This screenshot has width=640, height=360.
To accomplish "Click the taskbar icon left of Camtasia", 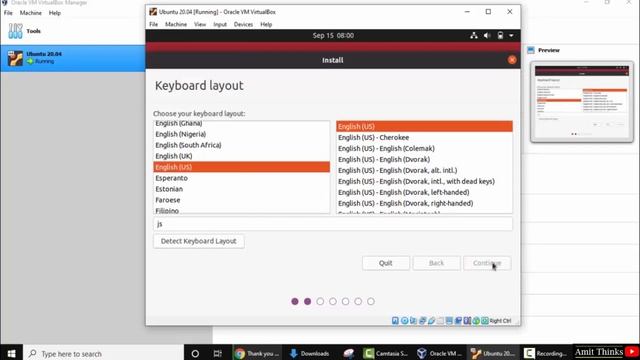I will pyautogui.click(x=349, y=353).
